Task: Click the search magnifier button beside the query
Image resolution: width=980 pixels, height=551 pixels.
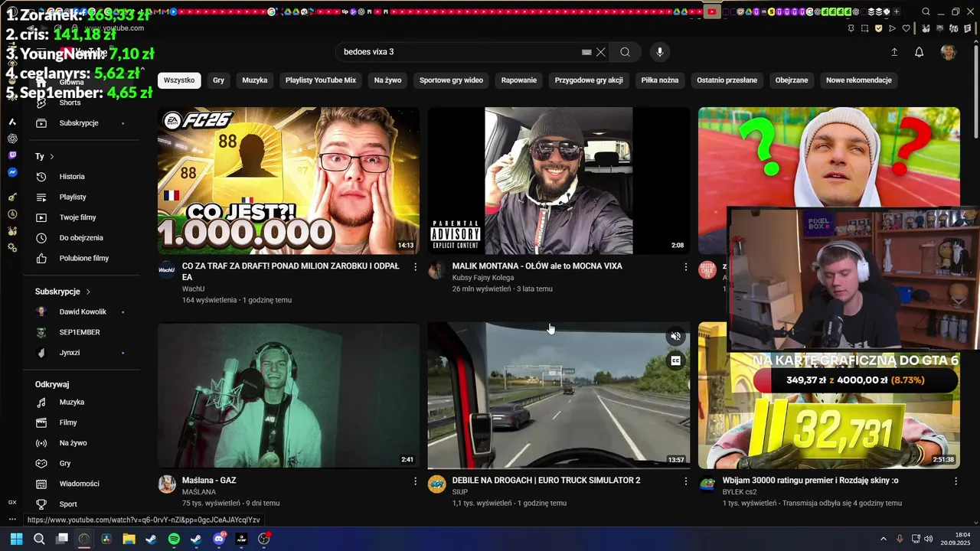Action: point(625,52)
